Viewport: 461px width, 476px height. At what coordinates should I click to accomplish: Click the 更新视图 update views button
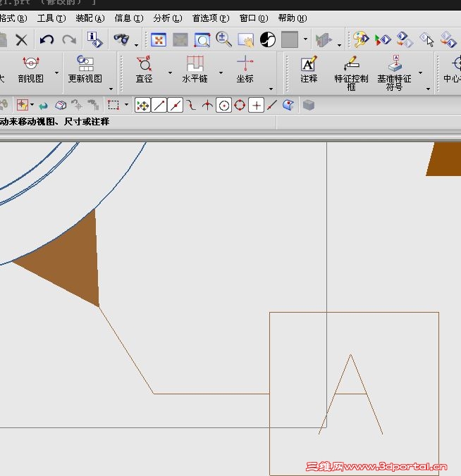(x=85, y=70)
